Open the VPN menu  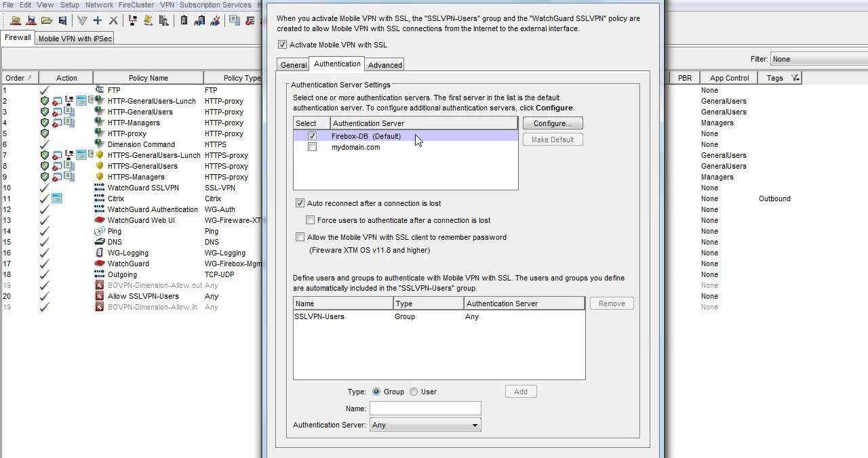pos(167,5)
